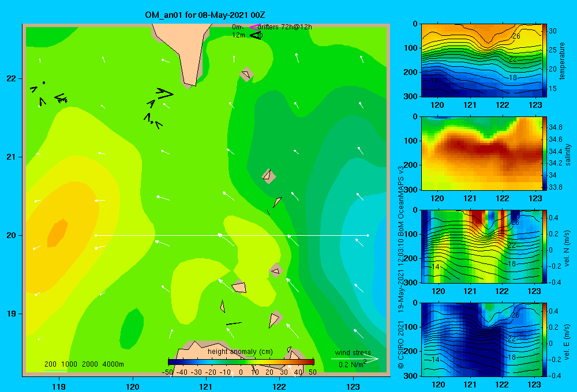This screenshot has width=577, height=392.
Task: Click the white transect line along 20°N
Action: [x=232, y=235]
